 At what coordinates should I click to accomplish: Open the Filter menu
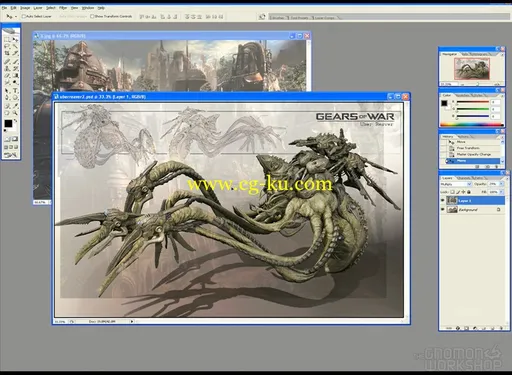(x=63, y=7)
